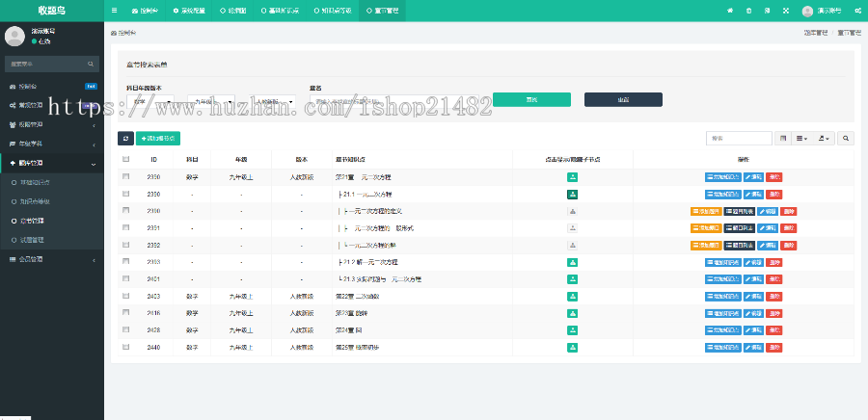
Task: Click the trash icon in top bar
Action: (x=749, y=11)
